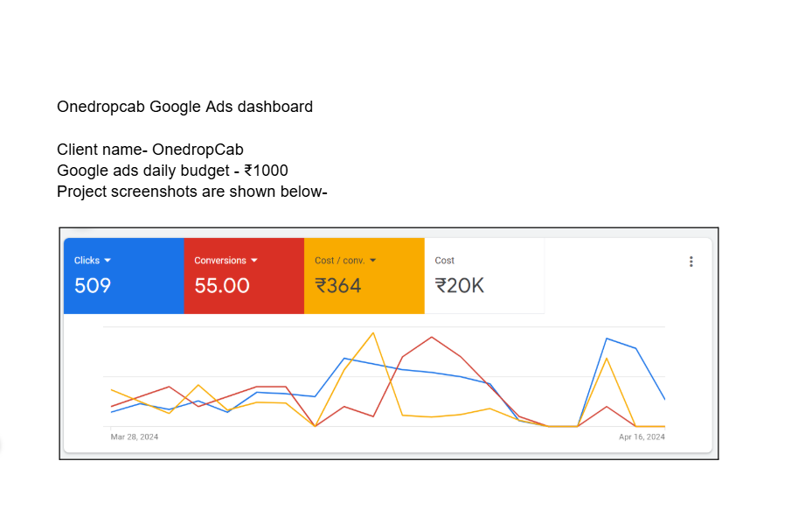This screenshot has height=524, width=812.
Task: Click the yellow line's highest peak on chart
Action: coord(373,333)
